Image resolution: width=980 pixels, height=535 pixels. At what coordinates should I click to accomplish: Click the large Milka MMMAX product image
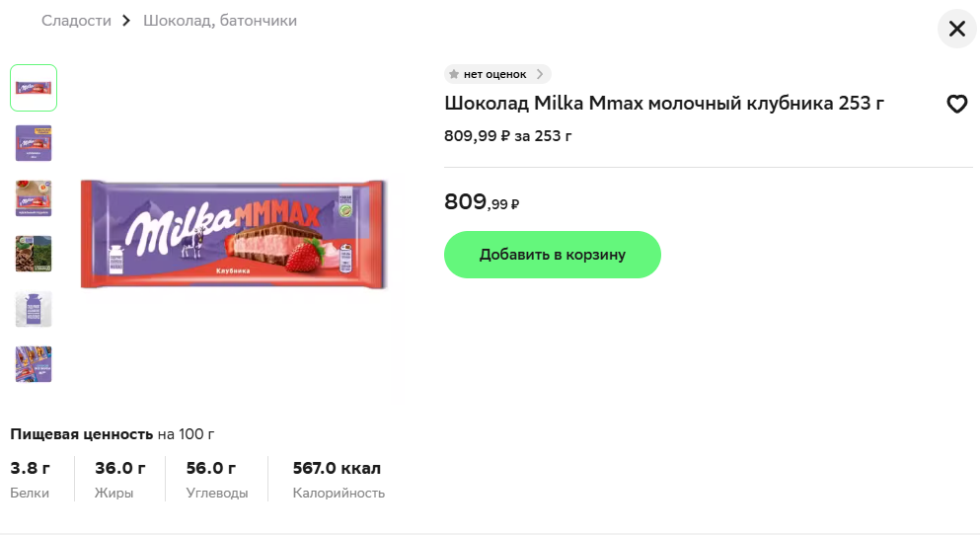coord(233,235)
